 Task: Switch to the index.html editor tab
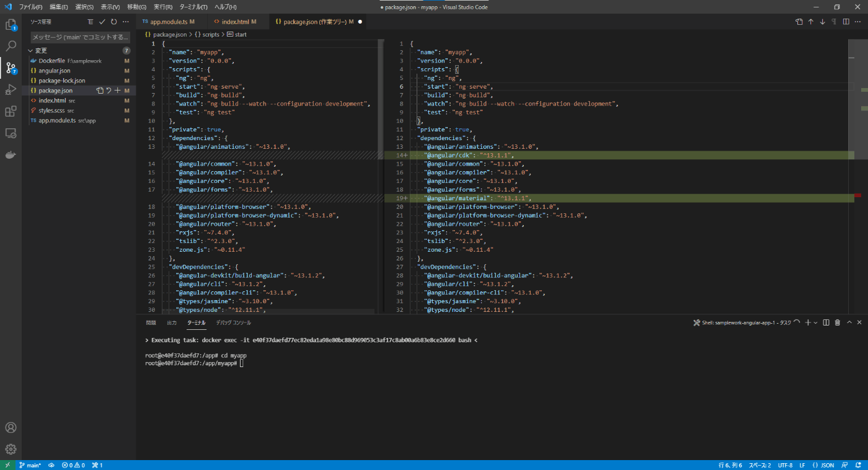click(x=236, y=22)
